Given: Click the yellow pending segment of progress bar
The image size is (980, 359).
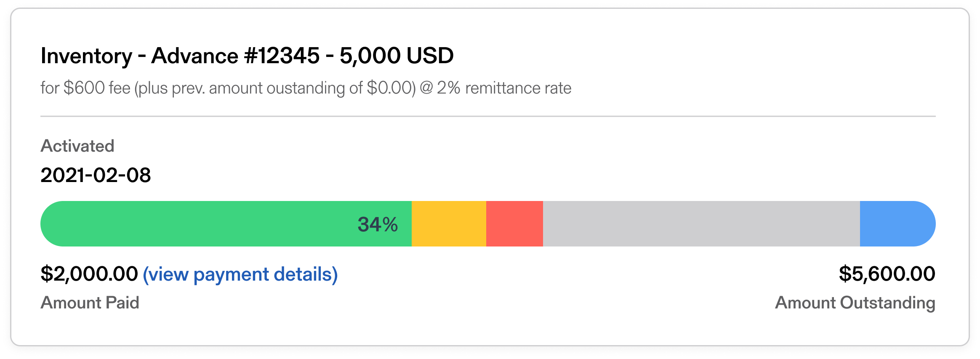Looking at the screenshot, I should 448,223.
